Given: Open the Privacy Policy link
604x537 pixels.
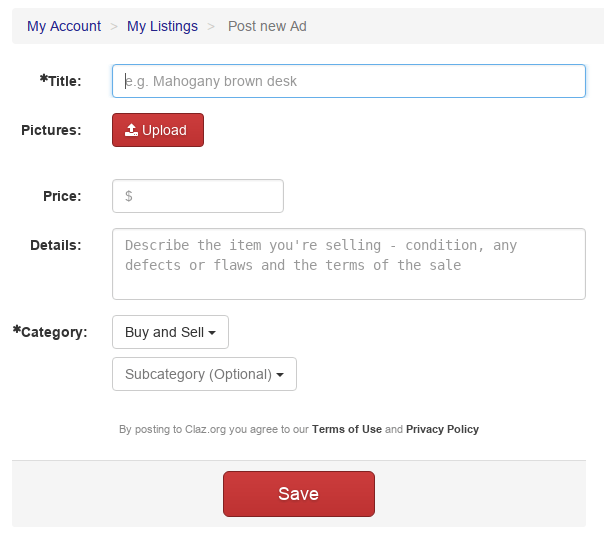Looking at the screenshot, I should tap(442, 429).
